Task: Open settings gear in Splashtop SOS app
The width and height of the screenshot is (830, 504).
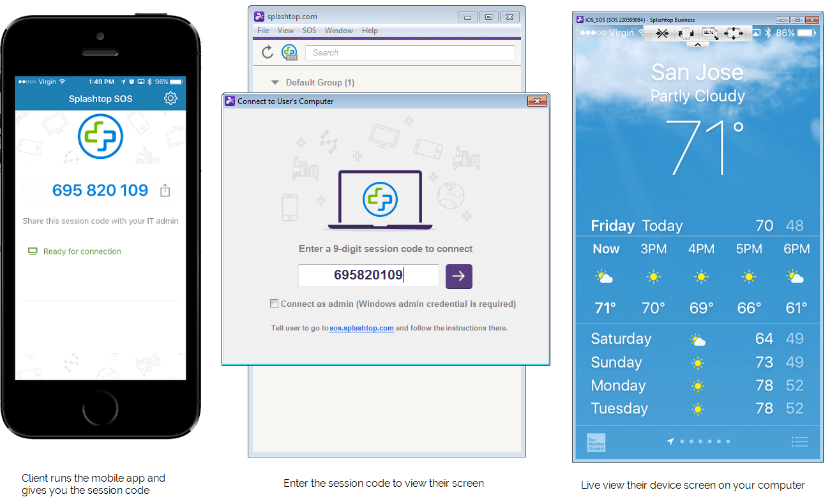Action: (170, 98)
